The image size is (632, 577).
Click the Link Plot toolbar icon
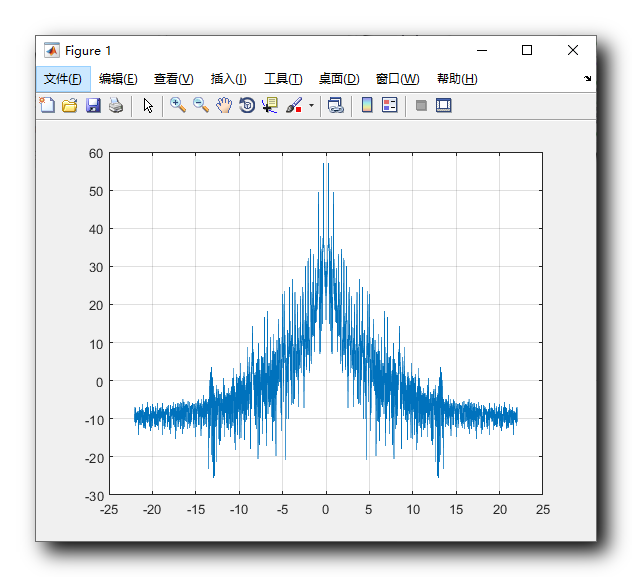(x=335, y=105)
